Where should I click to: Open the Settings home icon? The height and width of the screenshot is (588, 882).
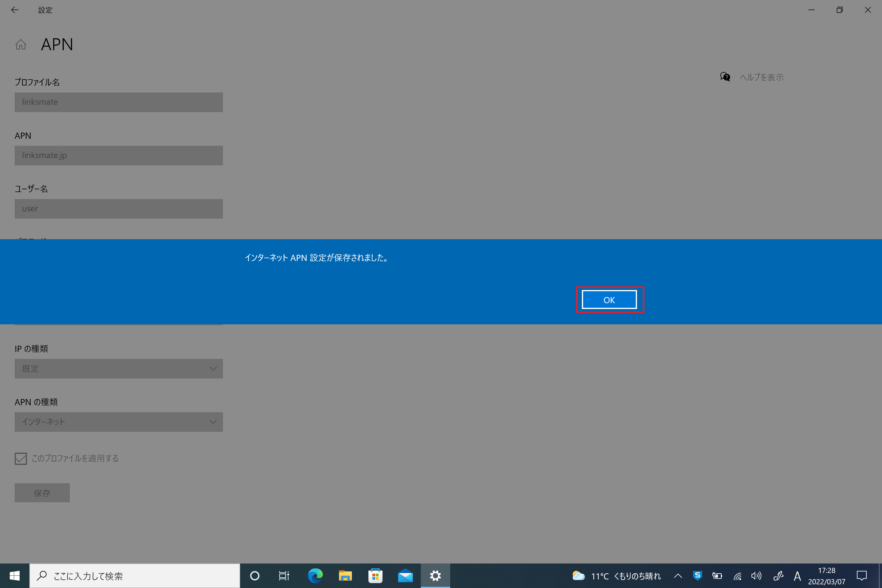pyautogui.click(x=21, y=45)
